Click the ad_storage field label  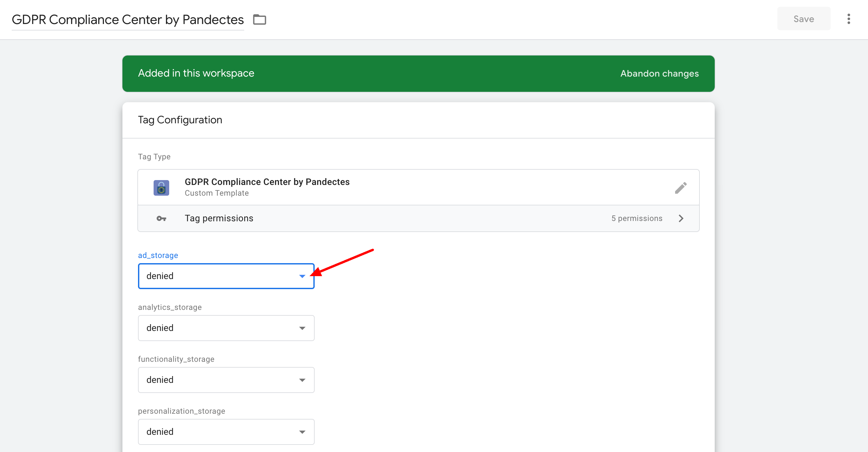pos(158,255)
